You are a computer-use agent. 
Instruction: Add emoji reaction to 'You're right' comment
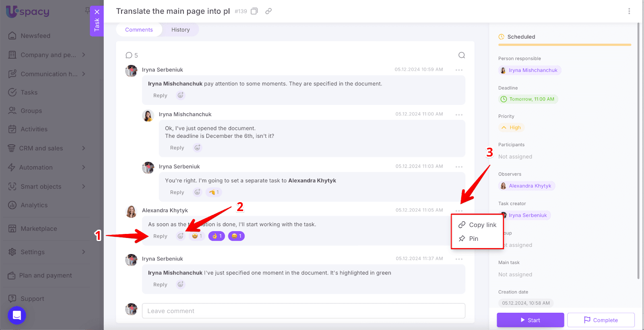point(197,192)
